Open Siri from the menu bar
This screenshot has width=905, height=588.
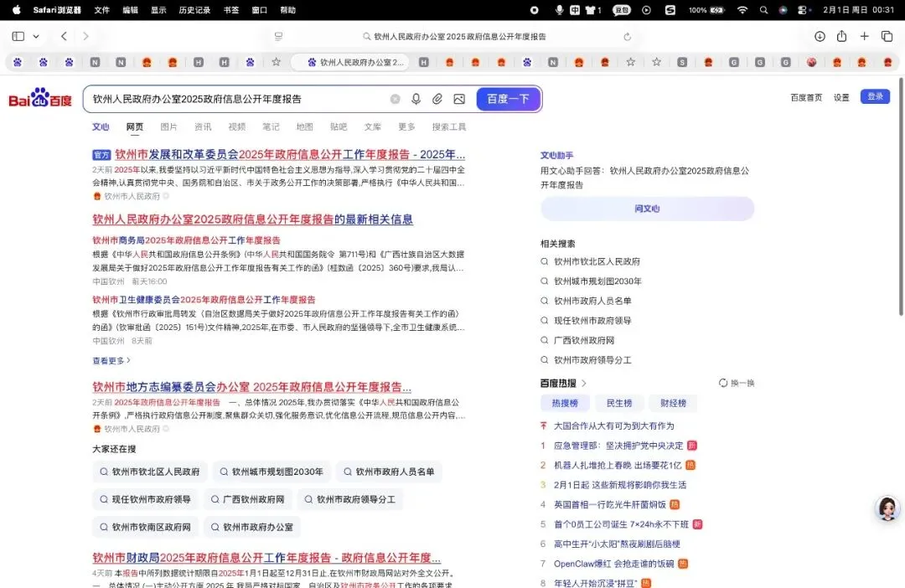coord(783,10)
